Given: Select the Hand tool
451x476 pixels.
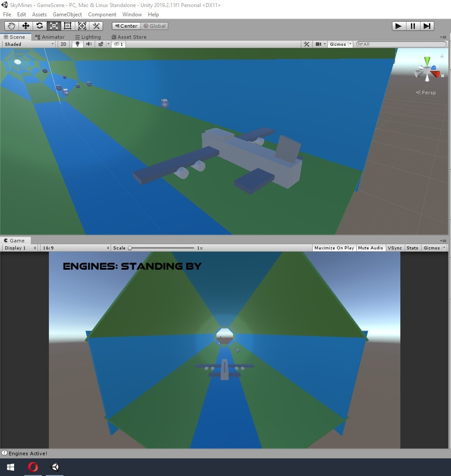Looking at the screenshot, I should click(11, 26).
